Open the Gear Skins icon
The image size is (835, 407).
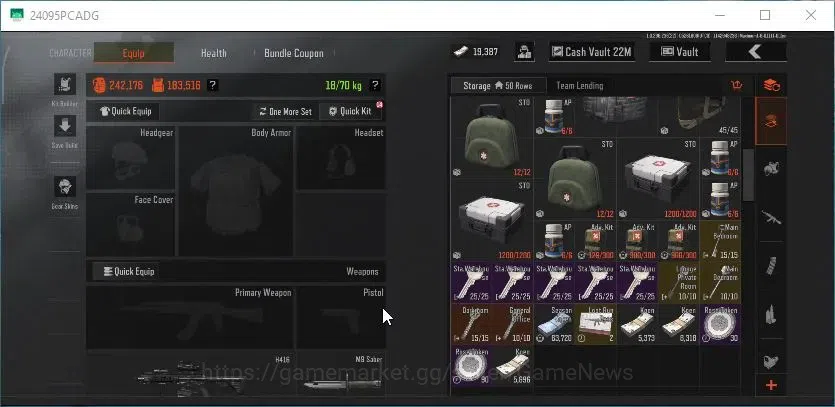tap(65, 187)
